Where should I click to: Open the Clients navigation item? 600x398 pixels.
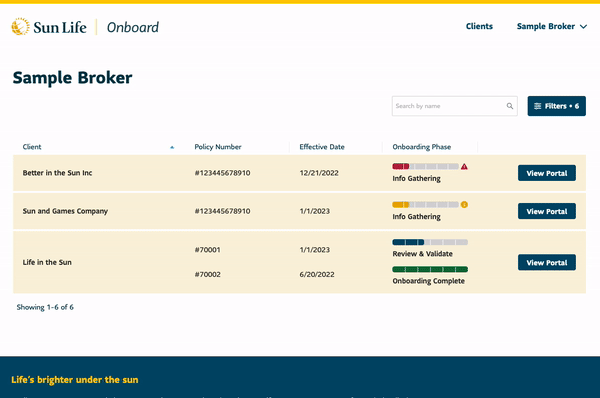[x=479, y=26]
